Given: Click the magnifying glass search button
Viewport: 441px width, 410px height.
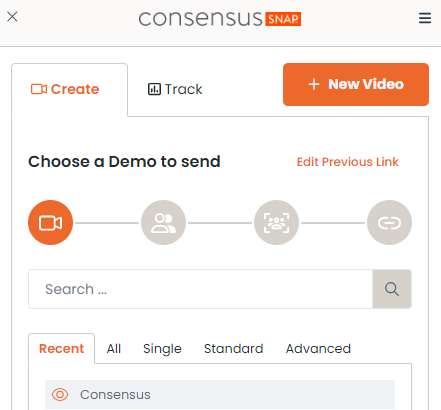Looking at the screenshot, I should (x=392, y=289).
